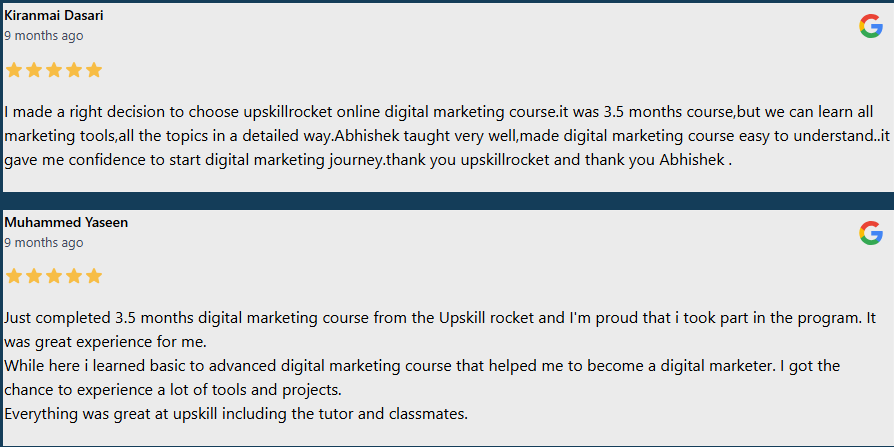
Task: Select the second star in Muhammed Yaseen's rating
Action: (34, 276)
